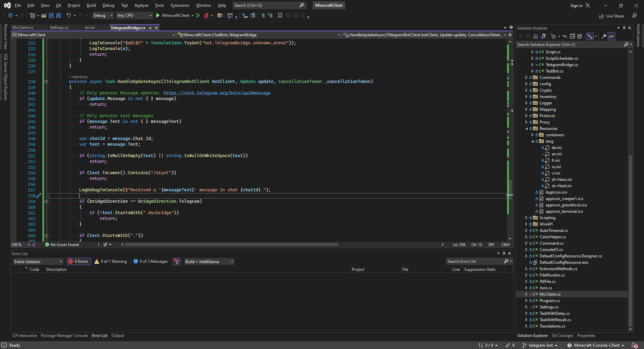Open the Debug menu

tap(108, 5)
